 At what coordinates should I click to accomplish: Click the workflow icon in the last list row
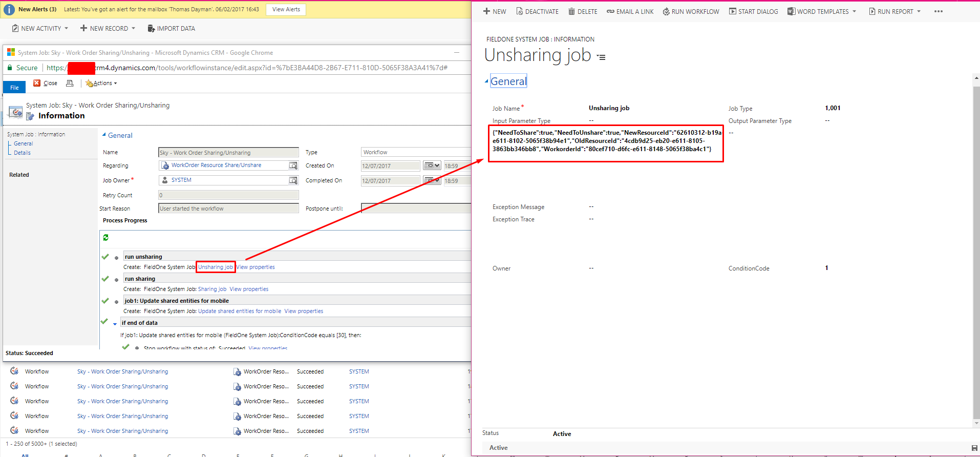pyautogui.click(x=14, y=430)
